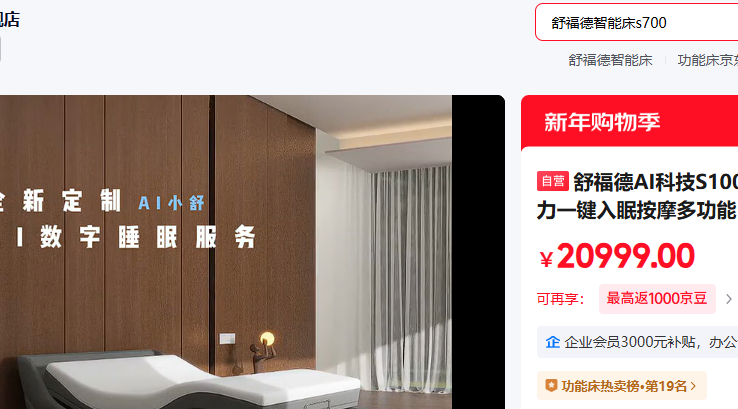Screen dimensions: 738x409
Task: Open the 功能床热卖榜·第19名 ranking link
Action: pos(622,386)
